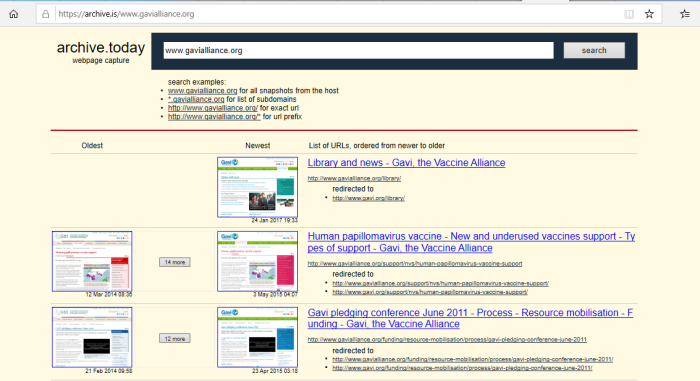Go to browser home page
Image resolution: width=700 pixels, height=381 pixels.
pyautogui.click(x=14, y=14)
